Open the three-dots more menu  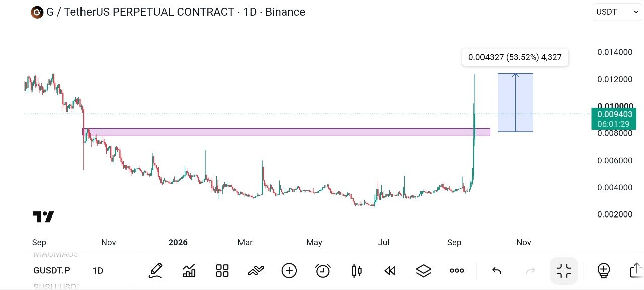click(457, 271)
